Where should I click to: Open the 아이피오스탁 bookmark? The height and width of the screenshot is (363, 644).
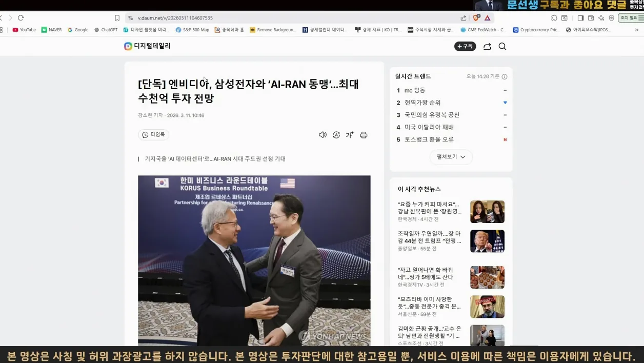click(589, 30)
